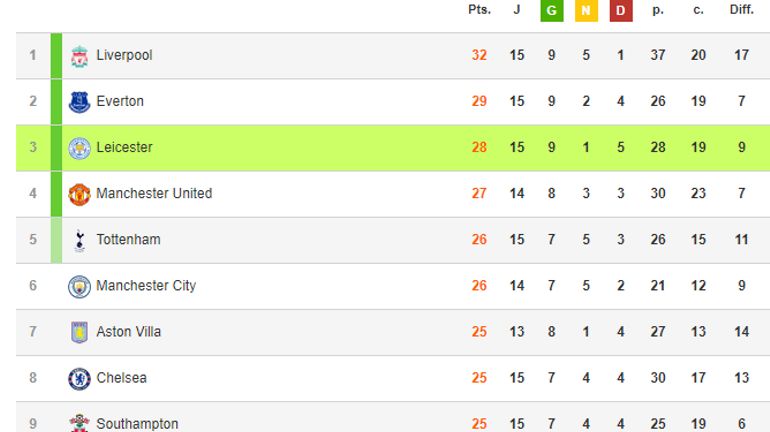This screenshot has width=770, height=432.
Task: Select the red D losses column header
Action: (x=621, y=10)
